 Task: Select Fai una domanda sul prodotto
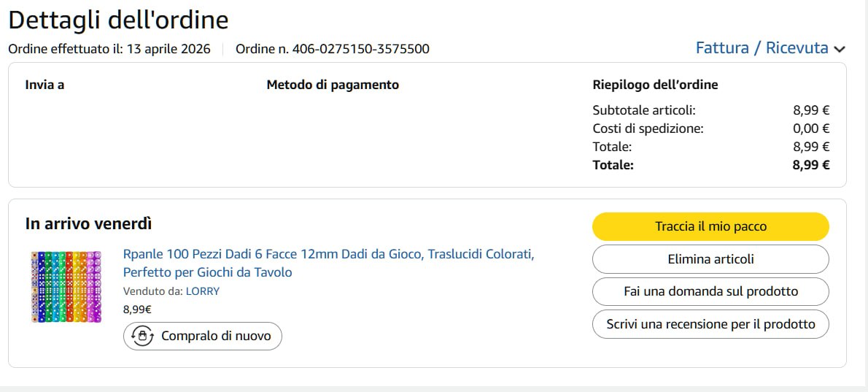710,291
